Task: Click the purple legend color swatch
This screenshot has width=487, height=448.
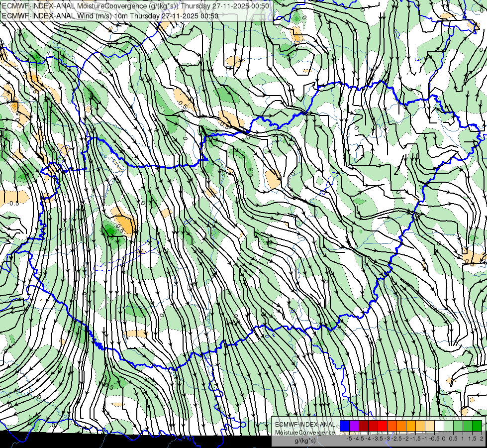Action: 354,426
